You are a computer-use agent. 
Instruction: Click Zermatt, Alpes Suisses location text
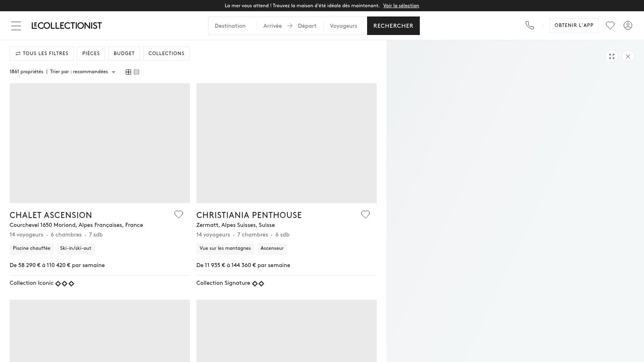tap(235, 225)
